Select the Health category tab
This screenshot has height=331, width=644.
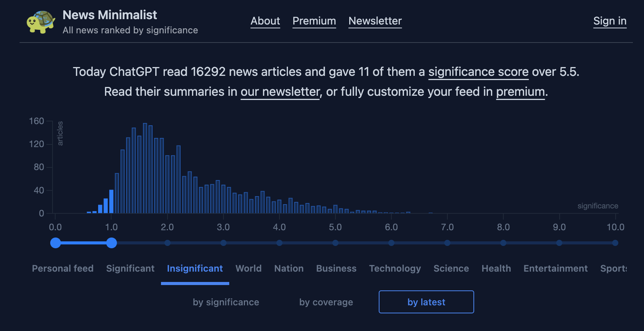point(496,269)
